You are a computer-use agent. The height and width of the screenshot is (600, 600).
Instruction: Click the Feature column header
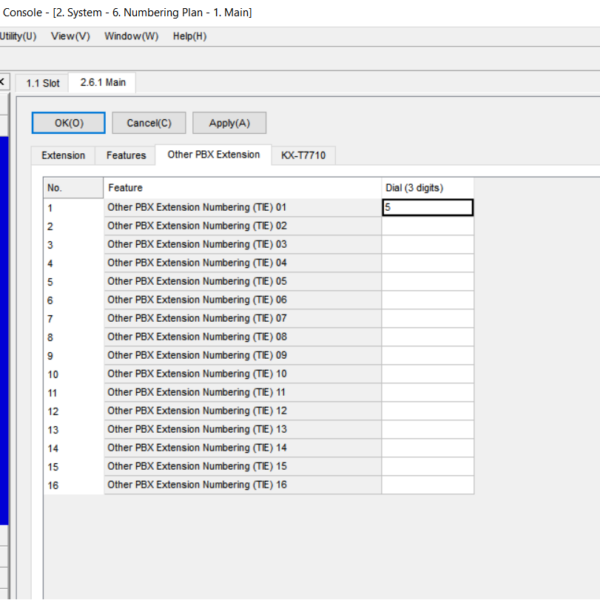[x=242, y=188]
